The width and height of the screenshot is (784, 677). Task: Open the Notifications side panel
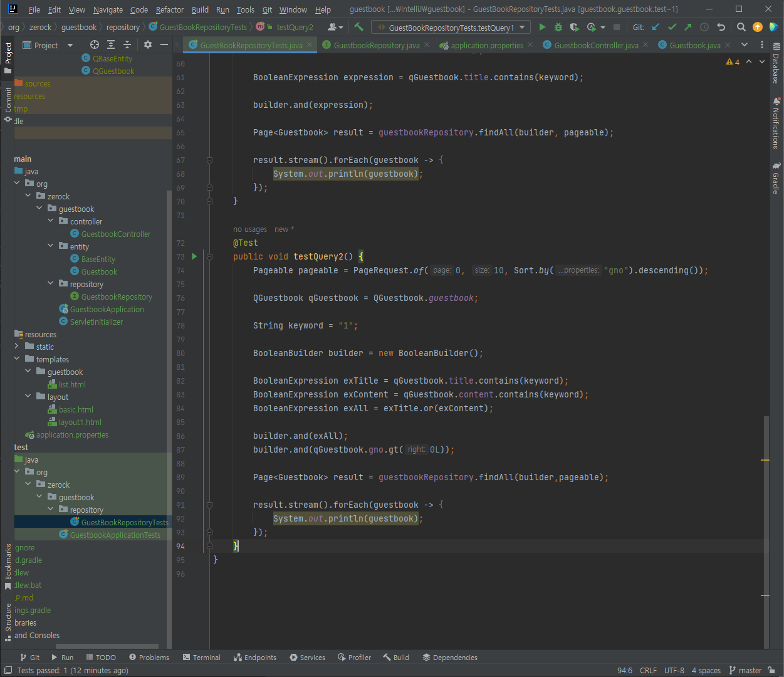tap(776, 123)
